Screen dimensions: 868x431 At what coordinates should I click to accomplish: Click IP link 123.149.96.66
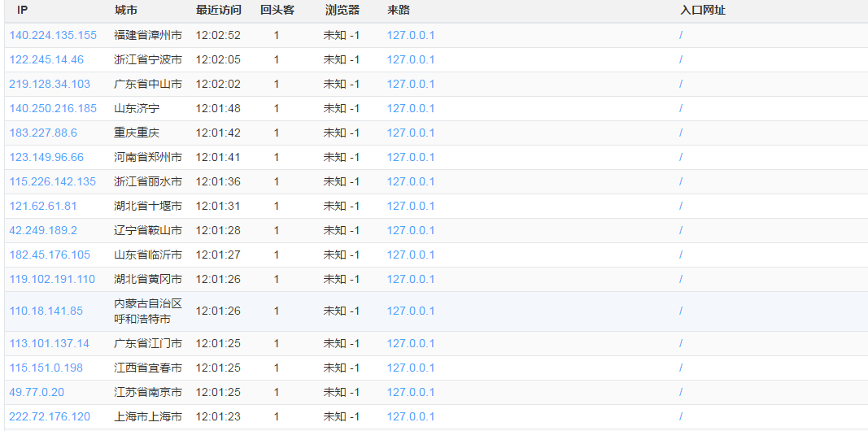(46, 157)
